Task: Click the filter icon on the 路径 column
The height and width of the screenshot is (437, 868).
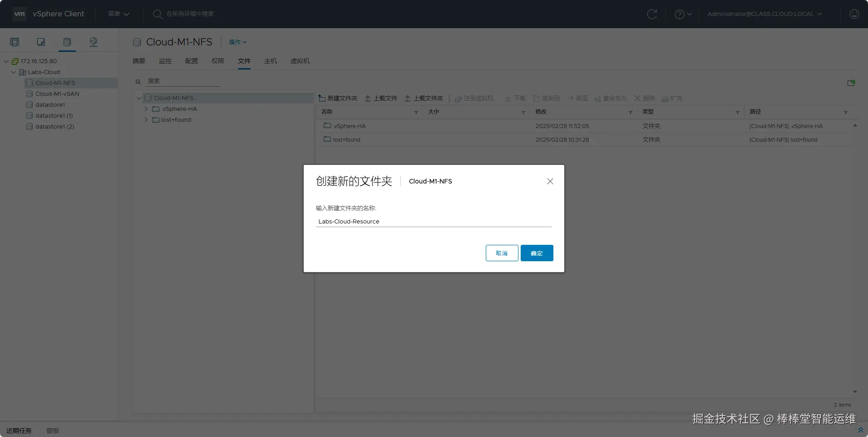Action: coord(846,112)
